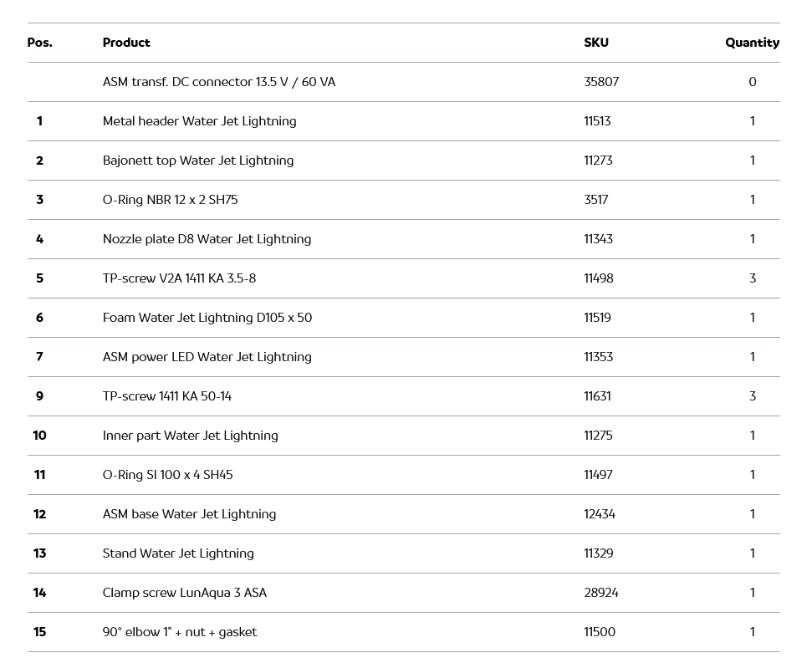Screen dimensions: 812x663
Task: Click SKU 11498 in TP-screw V2A row
Action: 599,278
